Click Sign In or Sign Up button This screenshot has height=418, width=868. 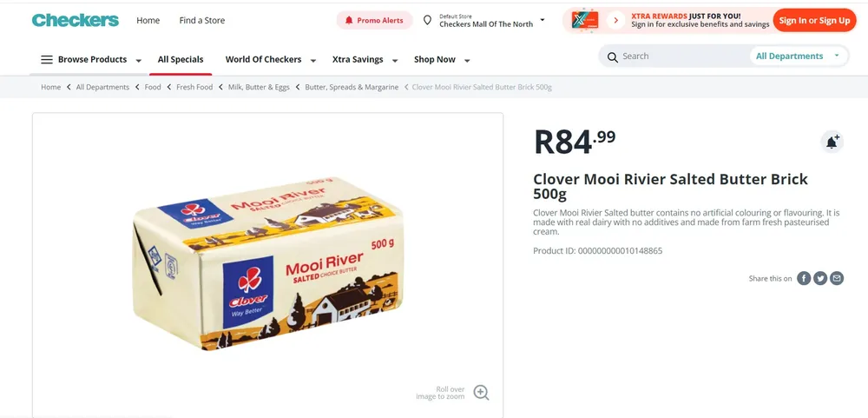(x=814, y=20)
